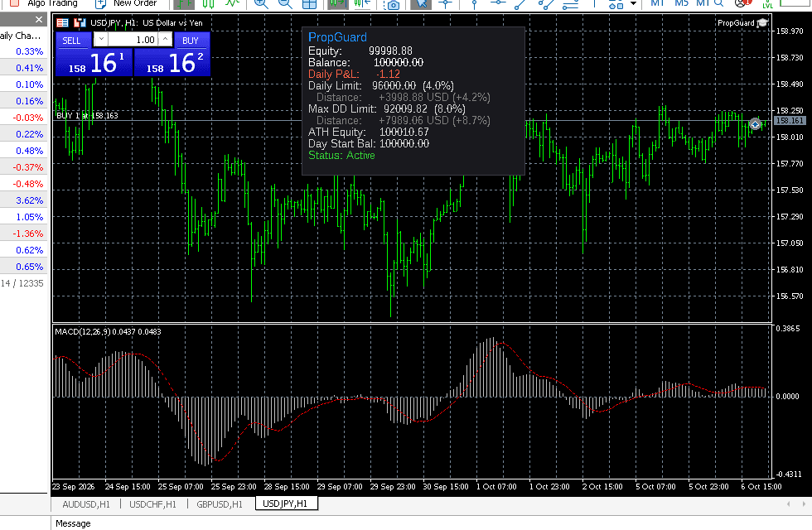Click the Max DD Limit 92009.82 value
Screen dimensions: 812x530
click(x=405, y=108)
